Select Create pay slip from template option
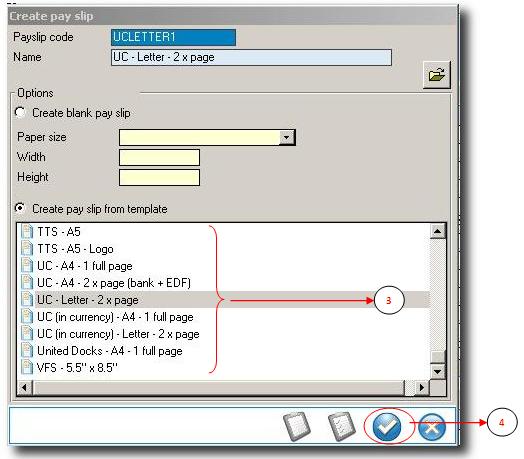This screenshot has height=459, width=524. tap(20, 209)
